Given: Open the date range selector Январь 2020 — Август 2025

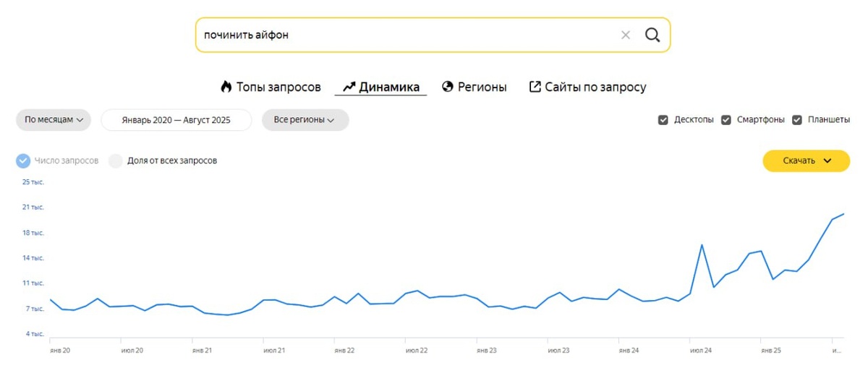Looking at the screenshot, I should [x=176, y=120].
